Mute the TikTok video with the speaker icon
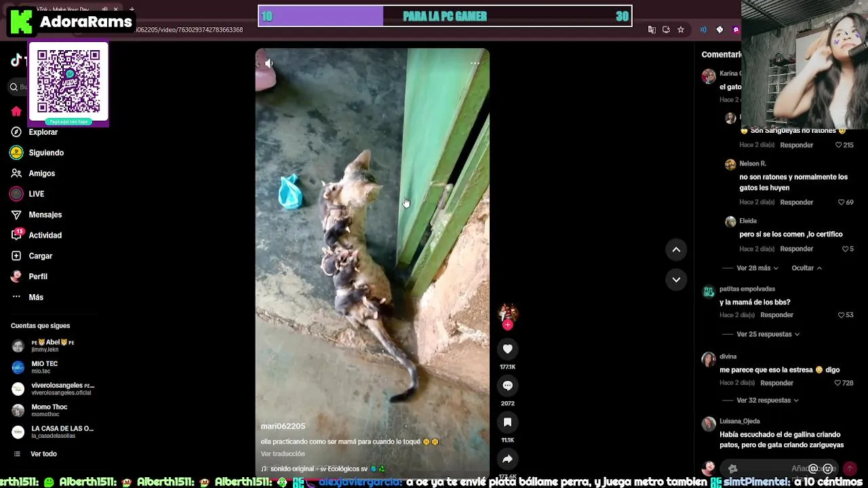 coord(269,63)
